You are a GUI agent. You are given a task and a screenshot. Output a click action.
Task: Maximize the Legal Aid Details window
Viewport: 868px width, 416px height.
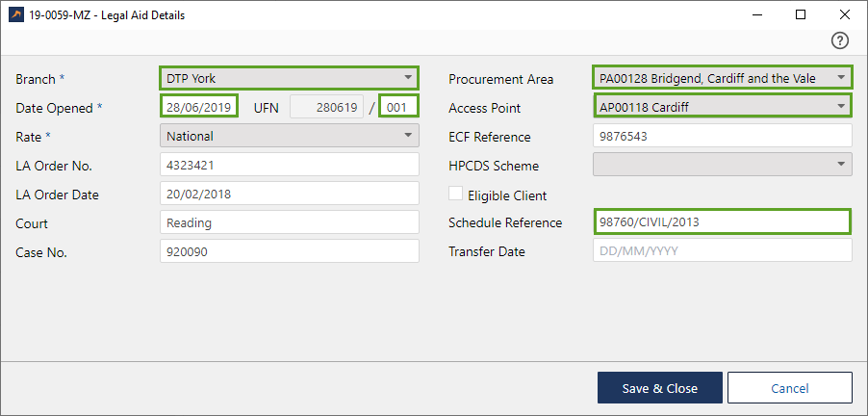(801, 14)
